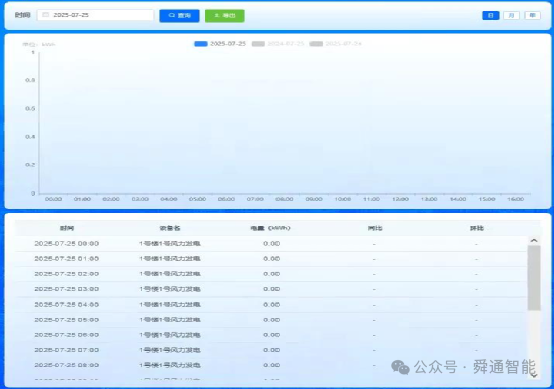Click the calendar icon in the date field
Screen dimensions: 554x389
pyautogui.click(x=46, y=15)
